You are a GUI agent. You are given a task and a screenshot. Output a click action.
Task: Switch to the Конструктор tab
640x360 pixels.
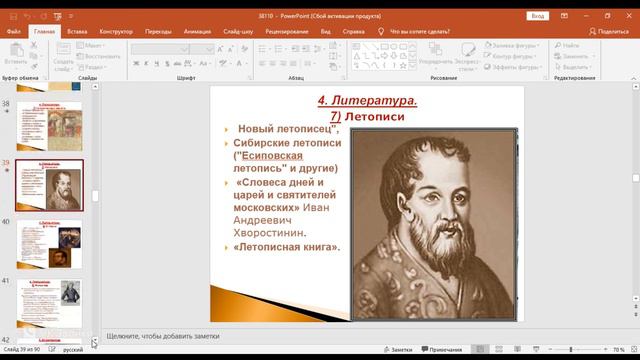pos(116,31)
